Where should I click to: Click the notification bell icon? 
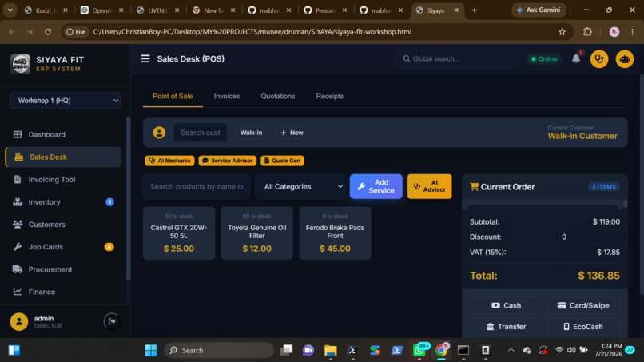(576, 59)
